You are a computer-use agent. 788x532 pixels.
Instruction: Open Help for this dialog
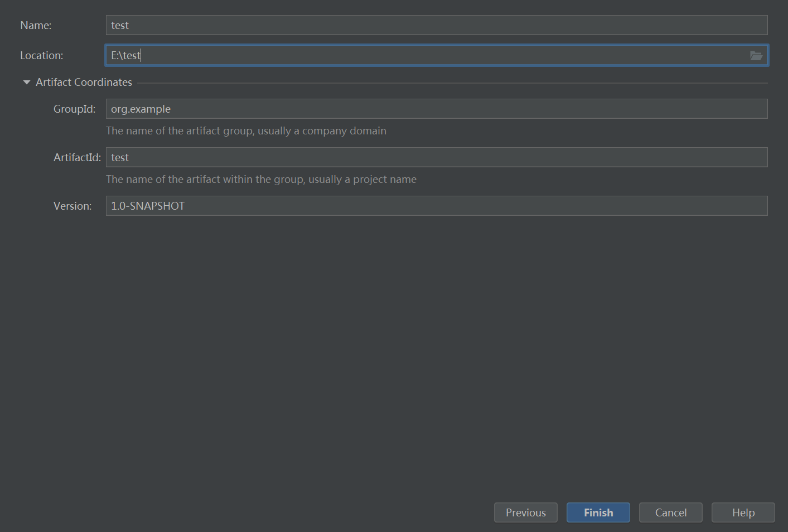point(743,512)
